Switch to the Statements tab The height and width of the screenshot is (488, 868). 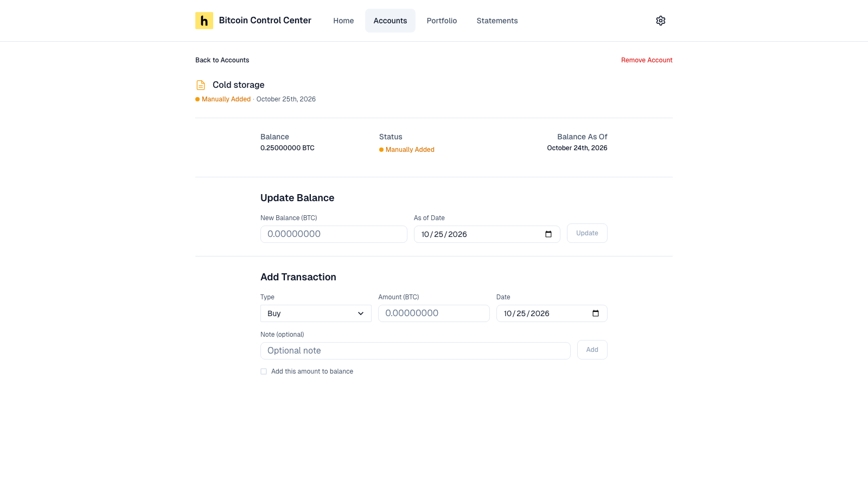(x=497, y=21)
